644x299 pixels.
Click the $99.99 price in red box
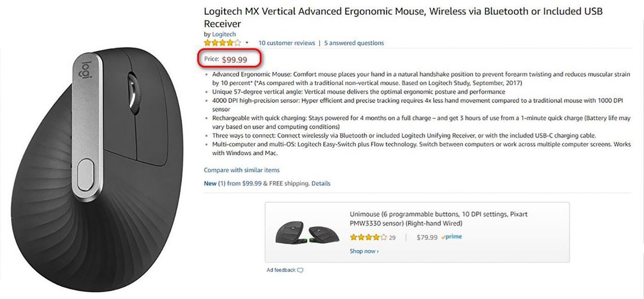[235, 59]
